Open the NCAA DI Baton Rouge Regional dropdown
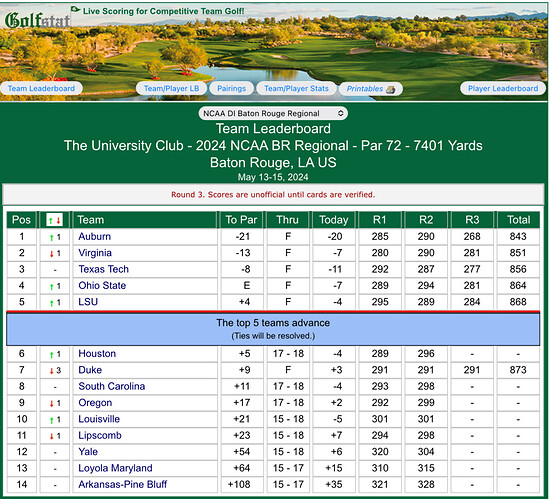 click(273, 113)
